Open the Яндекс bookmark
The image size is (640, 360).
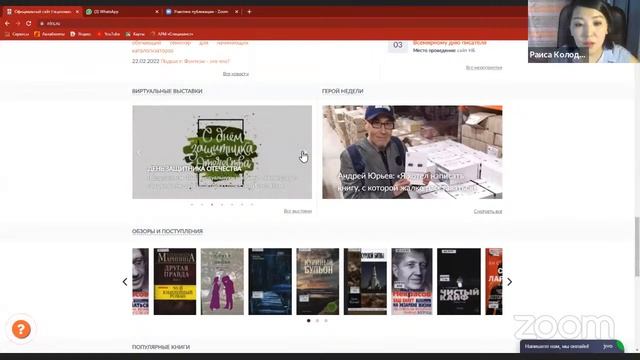(80, 34)
